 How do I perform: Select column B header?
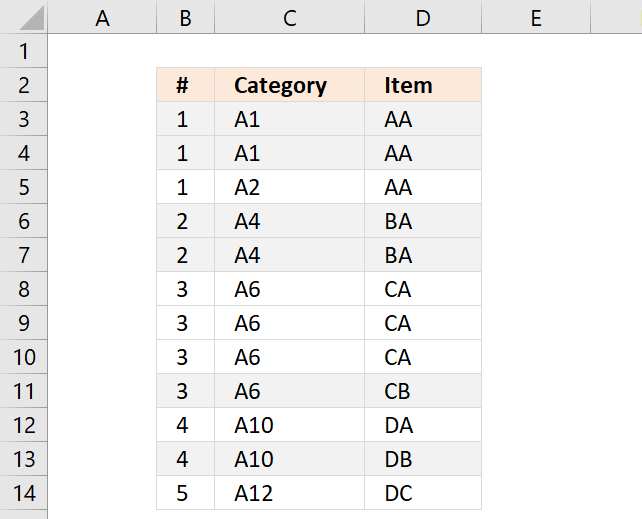point(185,16)
